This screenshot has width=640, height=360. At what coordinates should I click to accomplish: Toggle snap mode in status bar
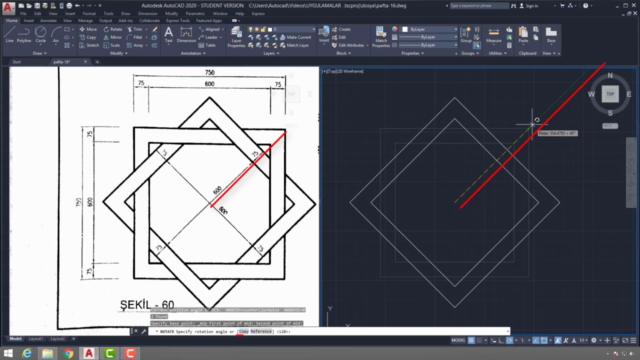(480, 340)
